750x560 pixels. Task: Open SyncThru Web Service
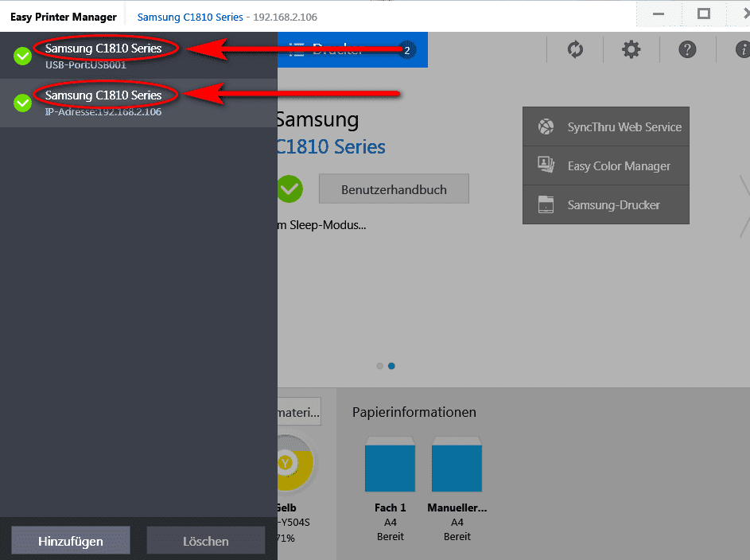point(606,126)
